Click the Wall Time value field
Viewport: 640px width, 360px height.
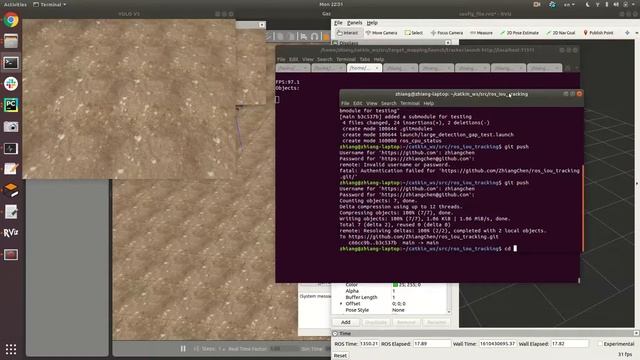[497, 344]
